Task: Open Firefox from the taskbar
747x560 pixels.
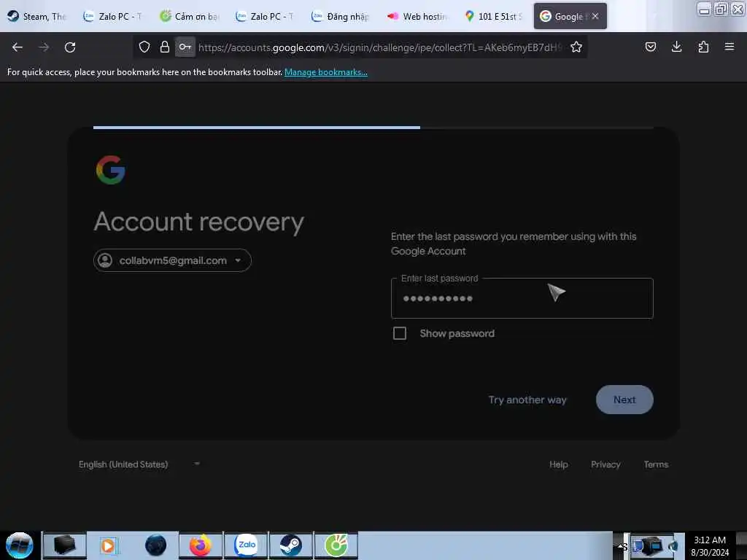Action: pyautogui.click(x=200, y=545)
